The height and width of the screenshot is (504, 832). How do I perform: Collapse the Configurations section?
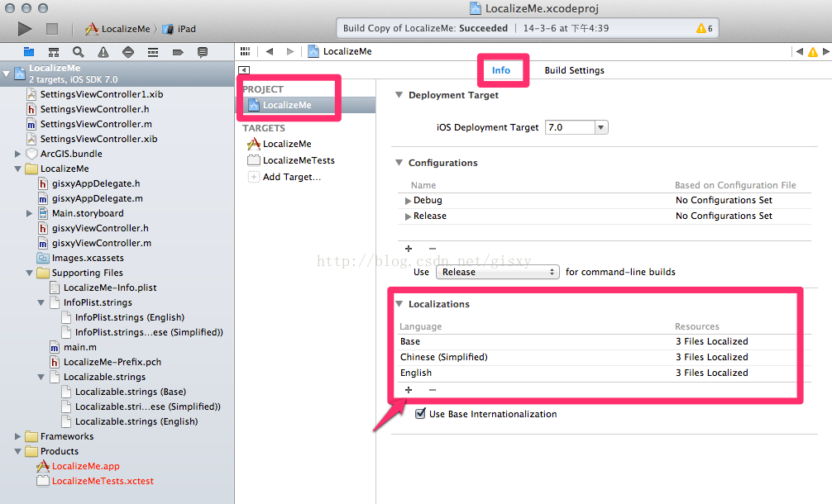pyautogui.click(x=399, y=163)
